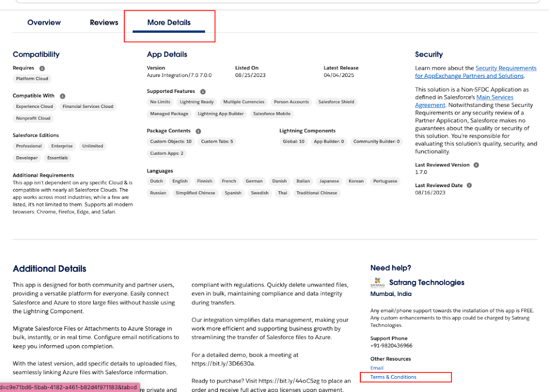The image size is (549, 392).
Task: Click the Multiple Currencies tag
Action: pos(244,102)
